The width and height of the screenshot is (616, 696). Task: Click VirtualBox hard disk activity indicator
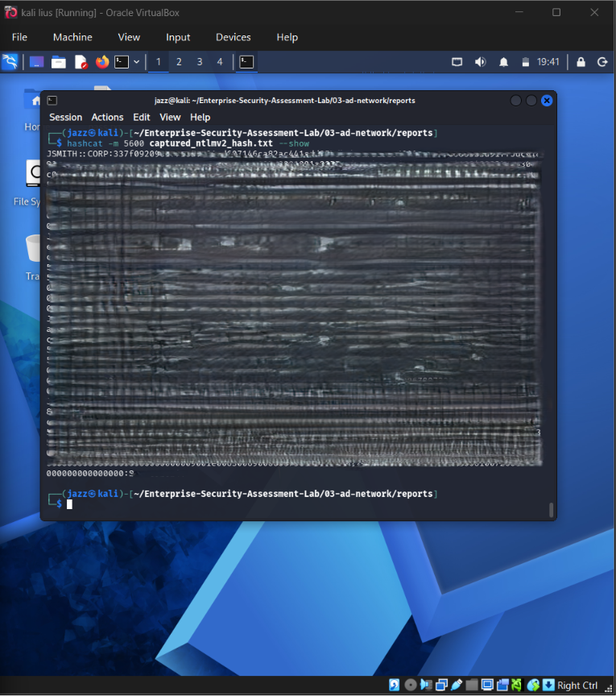[x=395, y=685]
